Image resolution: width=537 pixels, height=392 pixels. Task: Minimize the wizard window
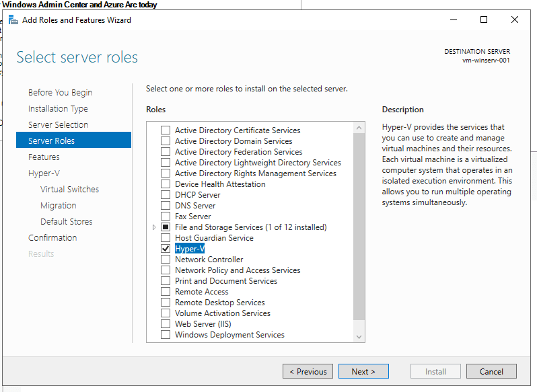[454, 20]
